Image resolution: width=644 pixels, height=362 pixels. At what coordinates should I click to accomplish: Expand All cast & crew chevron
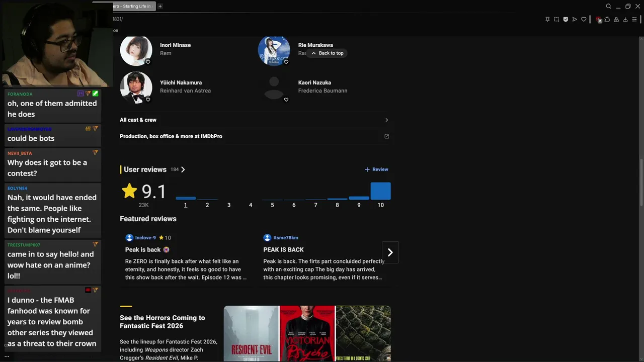(386, 120)
